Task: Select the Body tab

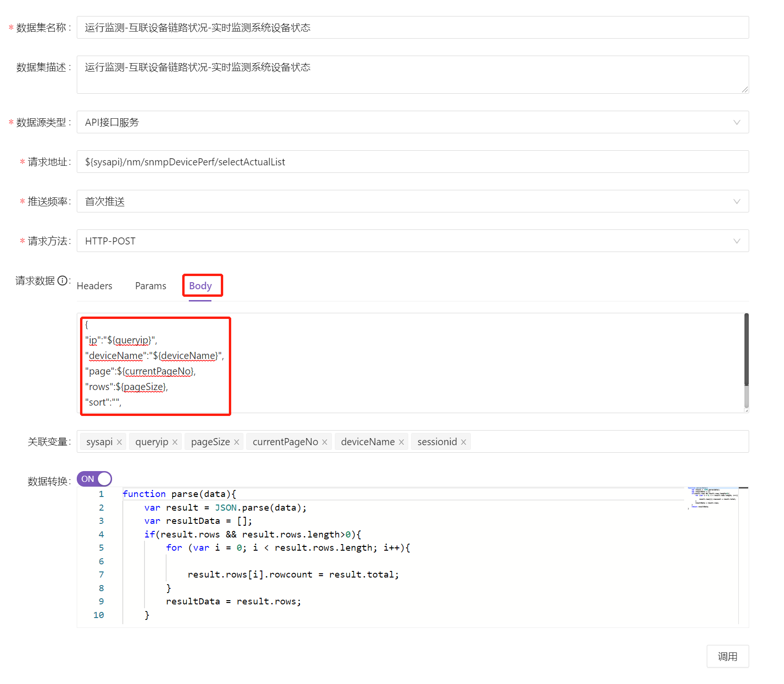Action: pyautogui.click(x=201, y=286)
